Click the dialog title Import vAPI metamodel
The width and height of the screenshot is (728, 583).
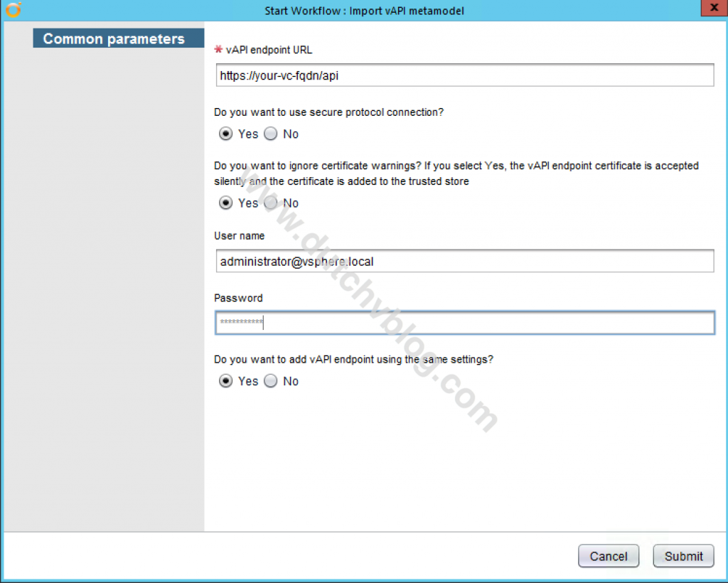364,11
